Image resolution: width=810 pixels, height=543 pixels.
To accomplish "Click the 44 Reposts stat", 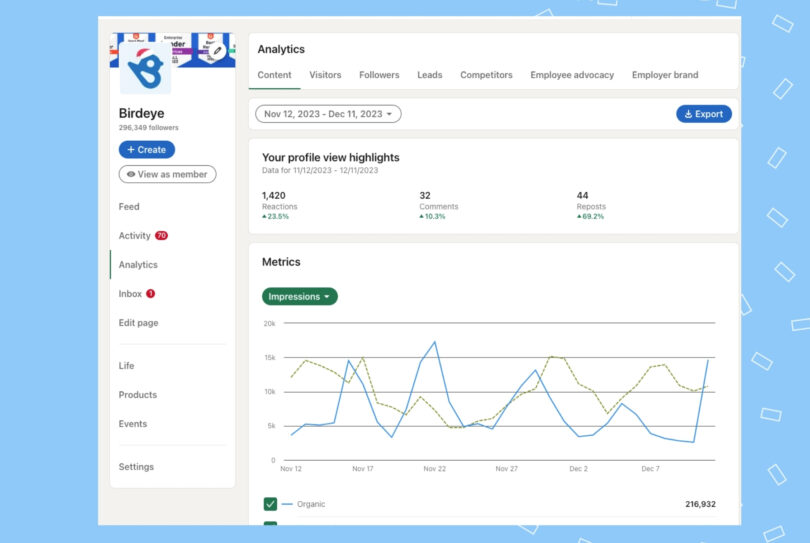I will point(591,205).
